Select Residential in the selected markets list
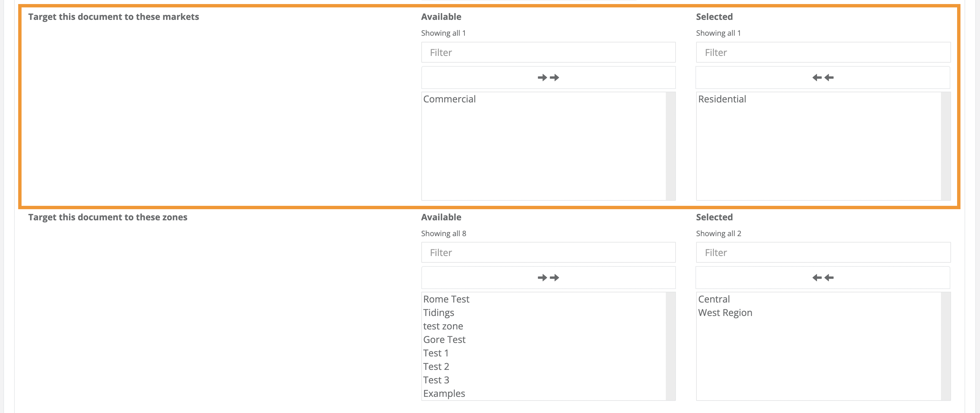The image size is (980, 413). point(722,99)
